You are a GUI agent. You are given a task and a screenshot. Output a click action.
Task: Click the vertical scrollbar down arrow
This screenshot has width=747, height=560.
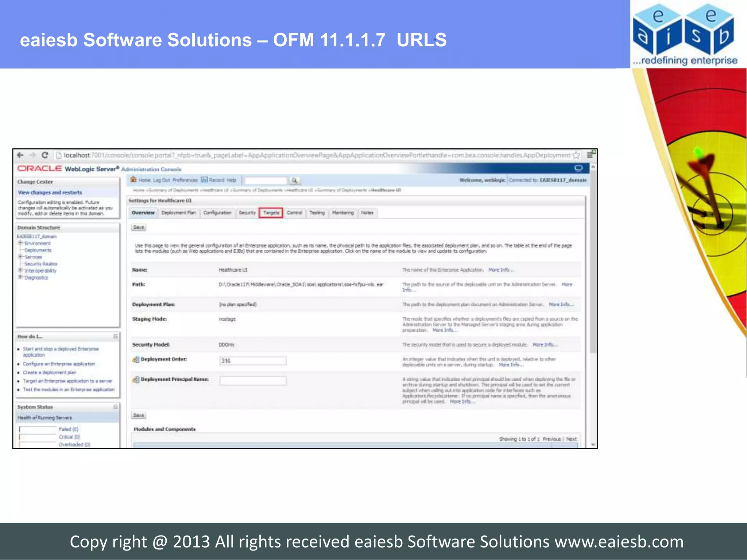point(593,444)
